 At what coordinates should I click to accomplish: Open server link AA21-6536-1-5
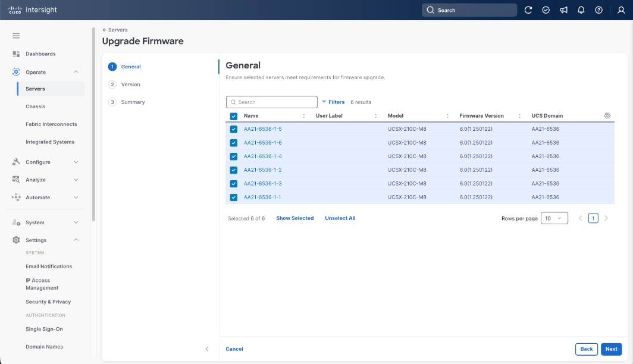pos(263,129)
